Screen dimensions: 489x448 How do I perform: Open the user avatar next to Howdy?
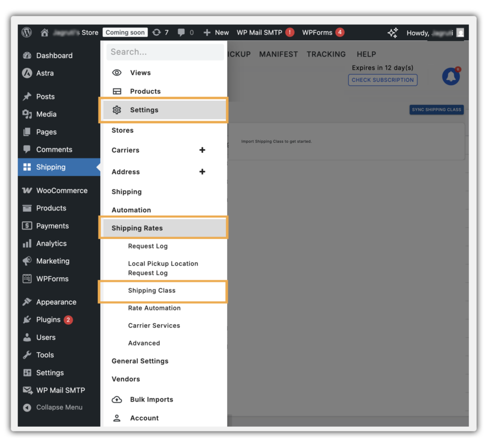point(460,33)
